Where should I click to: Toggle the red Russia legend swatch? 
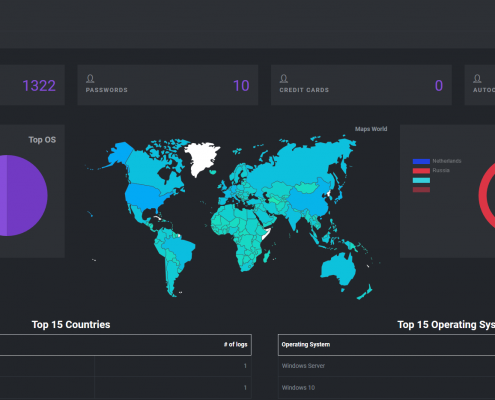coord(421,171)
